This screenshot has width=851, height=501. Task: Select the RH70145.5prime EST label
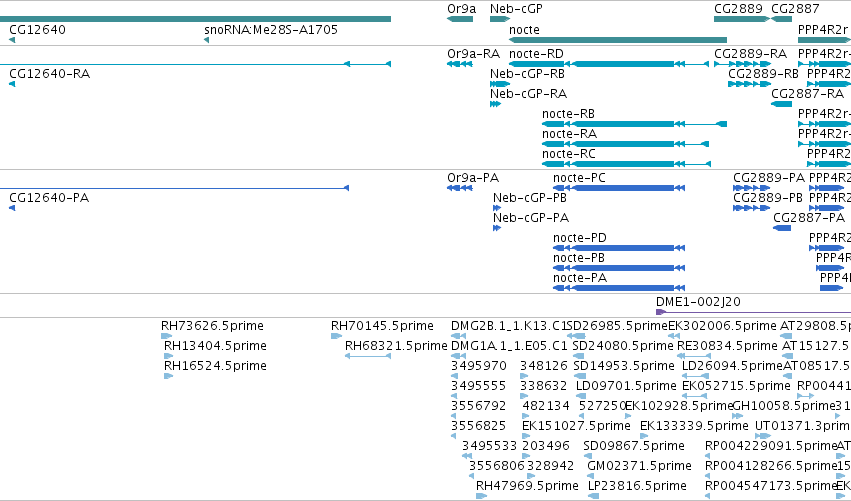click(x=382, y=326)
